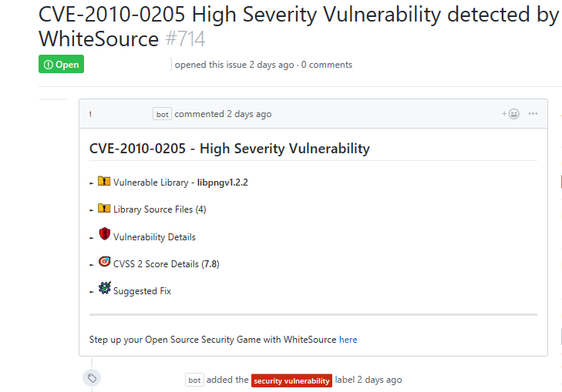Expand CVSS 2 Score Details arrow
This screenshot has height=392, width=562.
tap(92, 265)
